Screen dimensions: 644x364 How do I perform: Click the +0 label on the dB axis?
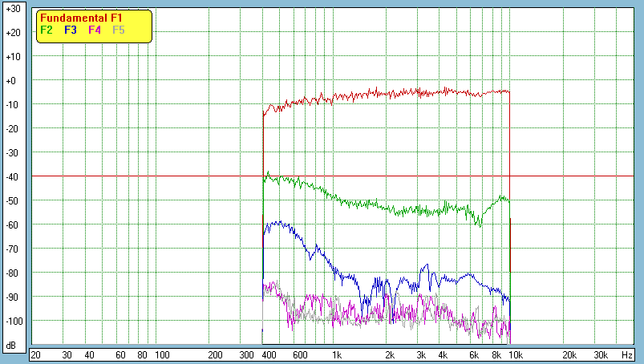[x=12, y=81]
